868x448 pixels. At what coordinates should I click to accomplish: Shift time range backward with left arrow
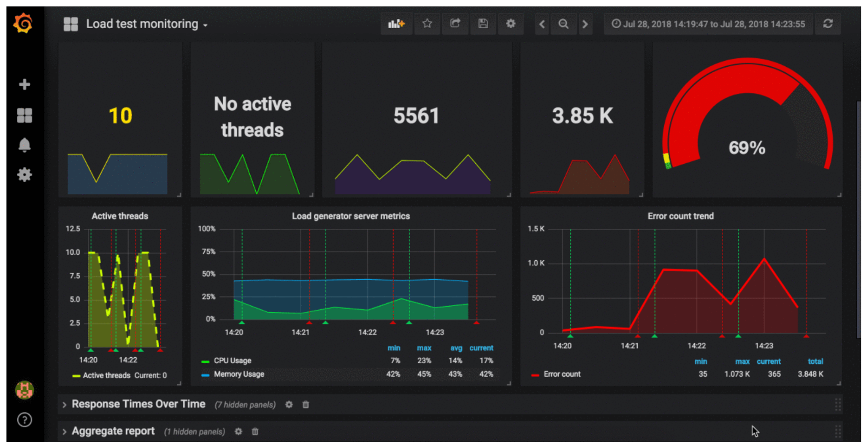coord(542,24)
